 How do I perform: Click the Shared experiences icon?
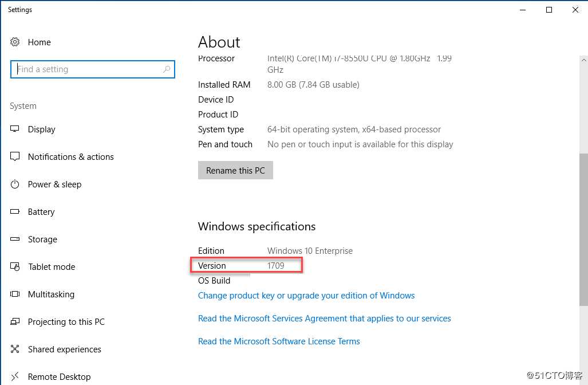click(x=15, y=349)
